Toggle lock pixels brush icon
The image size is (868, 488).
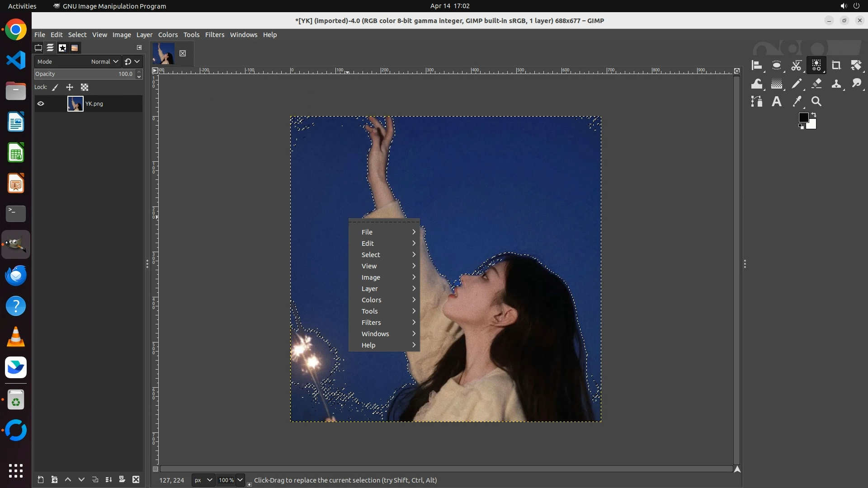(x=55, y=88)
